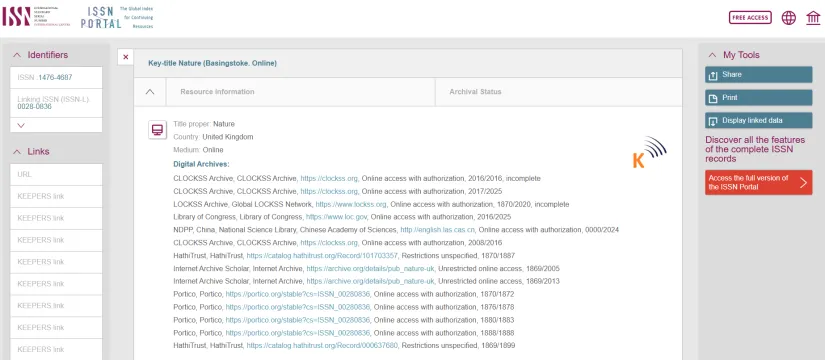Click the ISSN 1476-4687 identifier
Image resolution: width=825 pixels, height=360 pixels.
point(55,77)
